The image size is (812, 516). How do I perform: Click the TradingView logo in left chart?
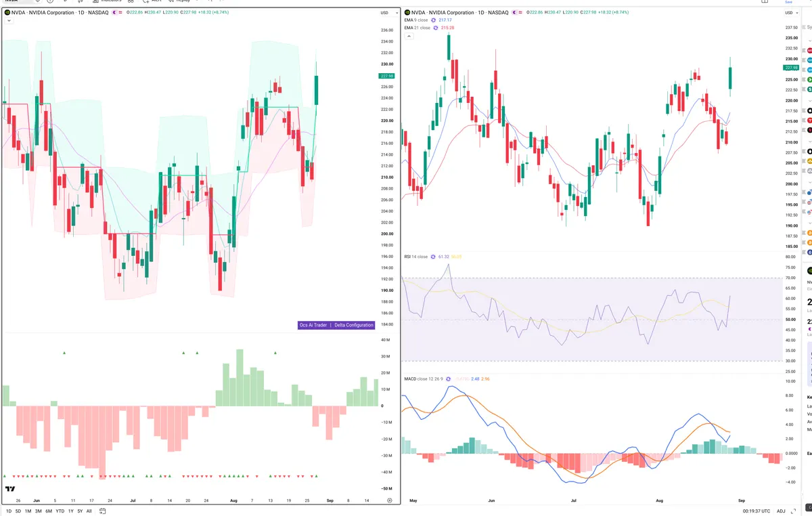tap(10, 489)
